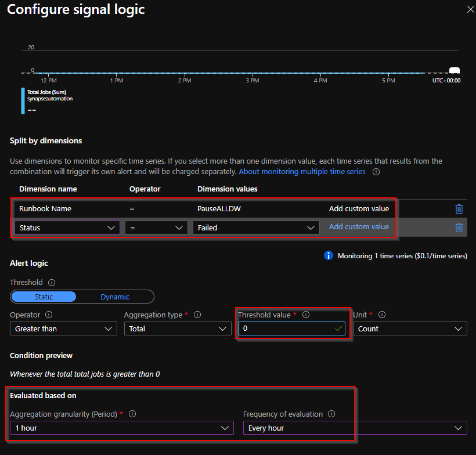This screenshot has width=476, height=455.
Task: Click the Dimension values column header
Action: (228, 189)
